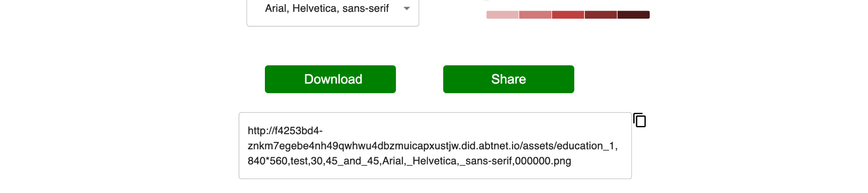The height and width of the screenshot is (193, 868).
Task: Click the white 'Share' label text
Action: click(509, 79)
